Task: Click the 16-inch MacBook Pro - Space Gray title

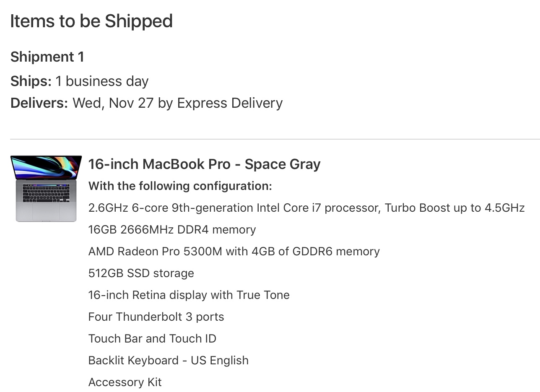Action: pos(204,164)
